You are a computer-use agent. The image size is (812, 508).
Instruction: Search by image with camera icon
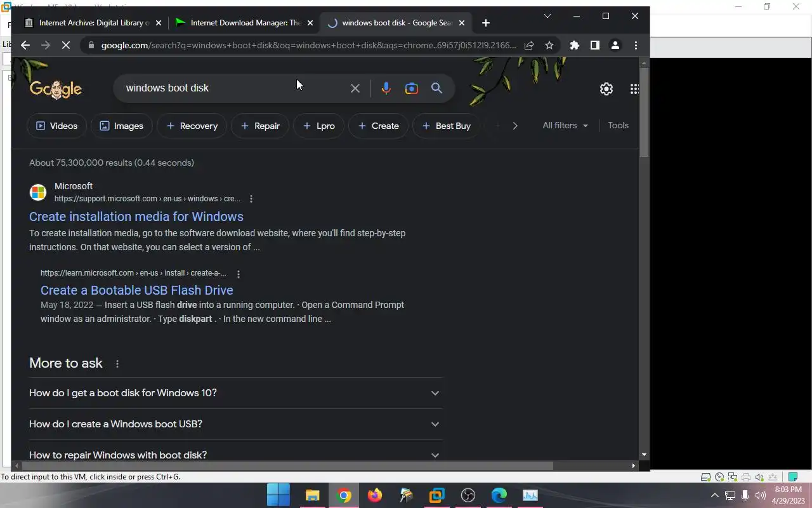pyautogui.click(x=412, y=88)
